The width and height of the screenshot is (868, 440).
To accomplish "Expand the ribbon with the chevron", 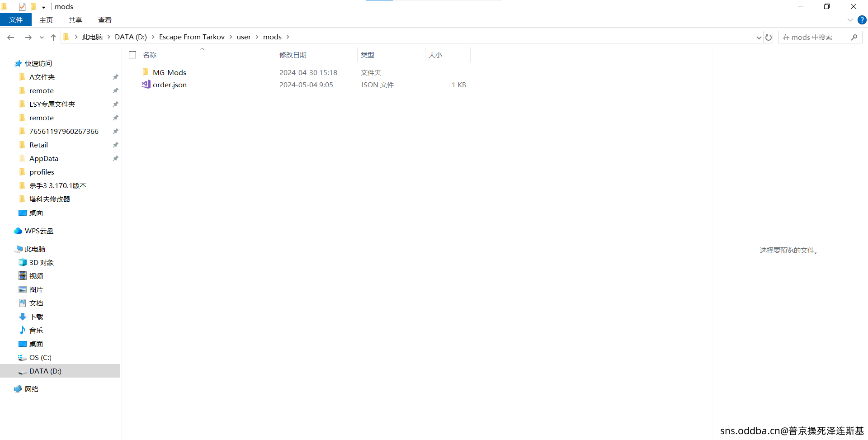I will (x=850, y=20).
